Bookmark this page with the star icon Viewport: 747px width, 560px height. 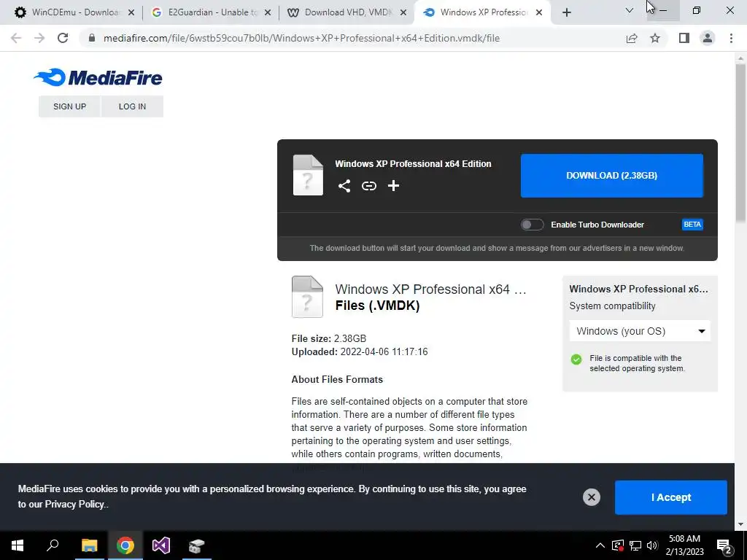point(655,38)
